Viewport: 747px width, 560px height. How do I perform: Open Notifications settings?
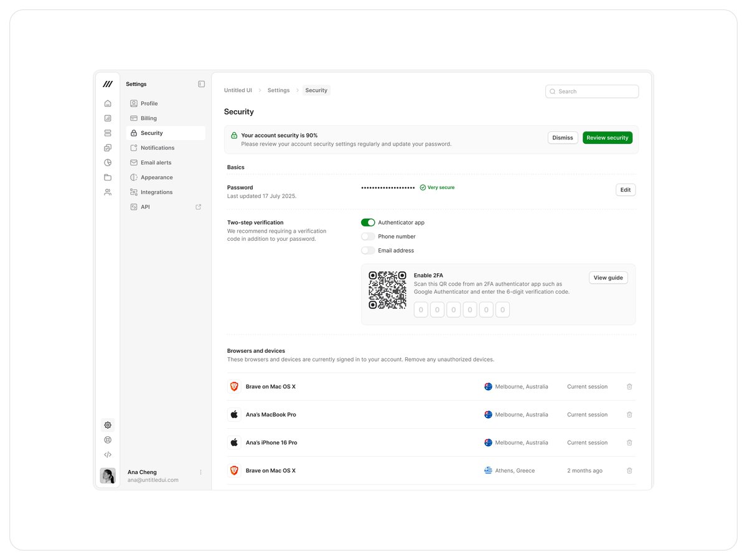coord(166,148)
